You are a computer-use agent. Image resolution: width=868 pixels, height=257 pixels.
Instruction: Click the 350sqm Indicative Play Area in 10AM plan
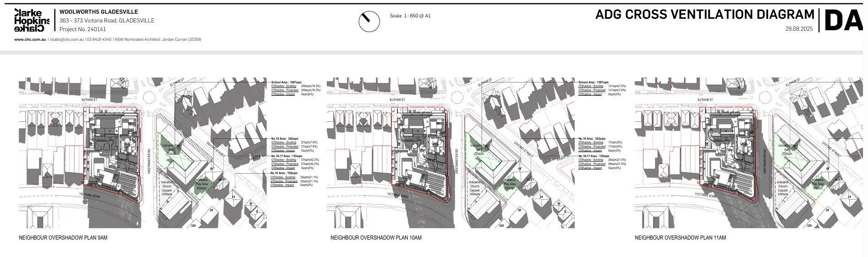click(x=509, y=184)
